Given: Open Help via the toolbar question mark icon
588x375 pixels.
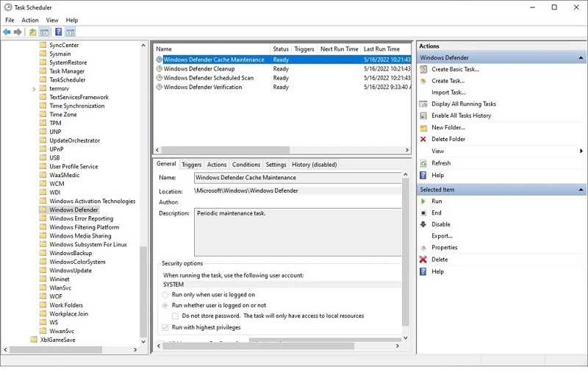Looking at the screenshot, I should pyautogui.click(x=59, y=32).
